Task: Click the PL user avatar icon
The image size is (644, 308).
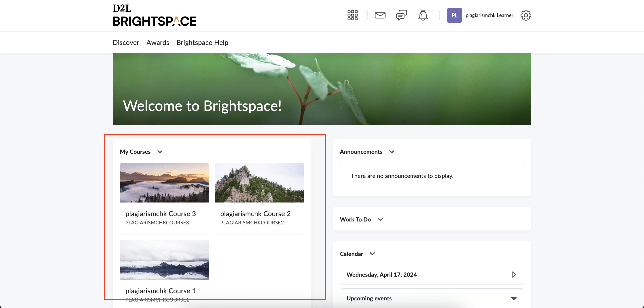Action: (x=455, y=15)
